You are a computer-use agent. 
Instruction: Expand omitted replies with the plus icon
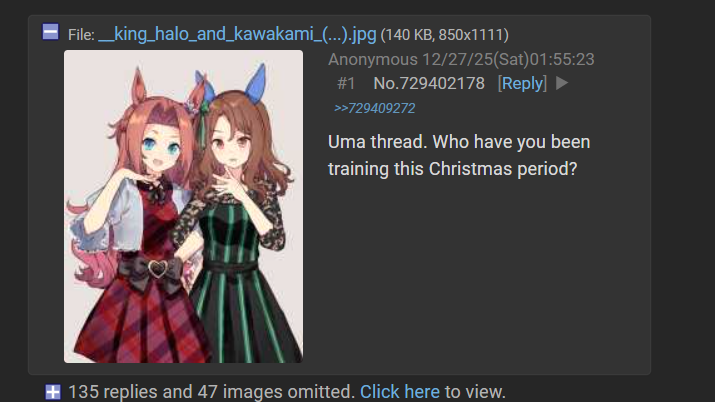pos(52,392)
